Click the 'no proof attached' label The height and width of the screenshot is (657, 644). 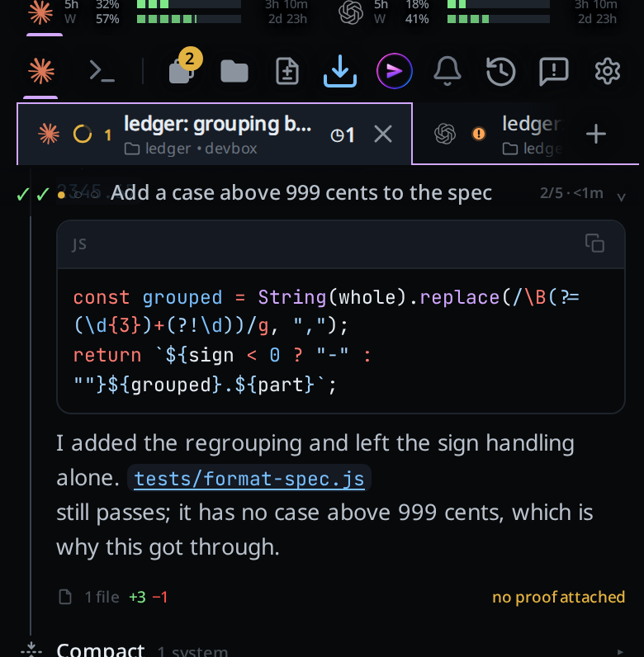tap(558, 597)
